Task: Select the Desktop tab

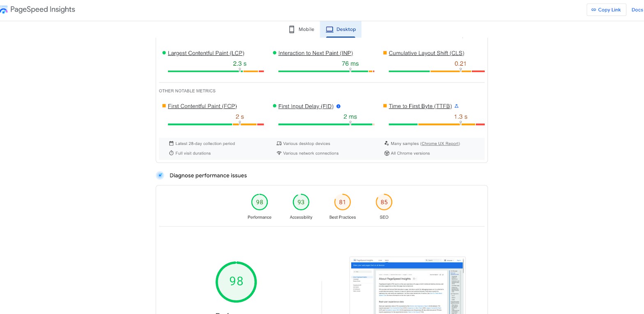Action: click(340, 29)
